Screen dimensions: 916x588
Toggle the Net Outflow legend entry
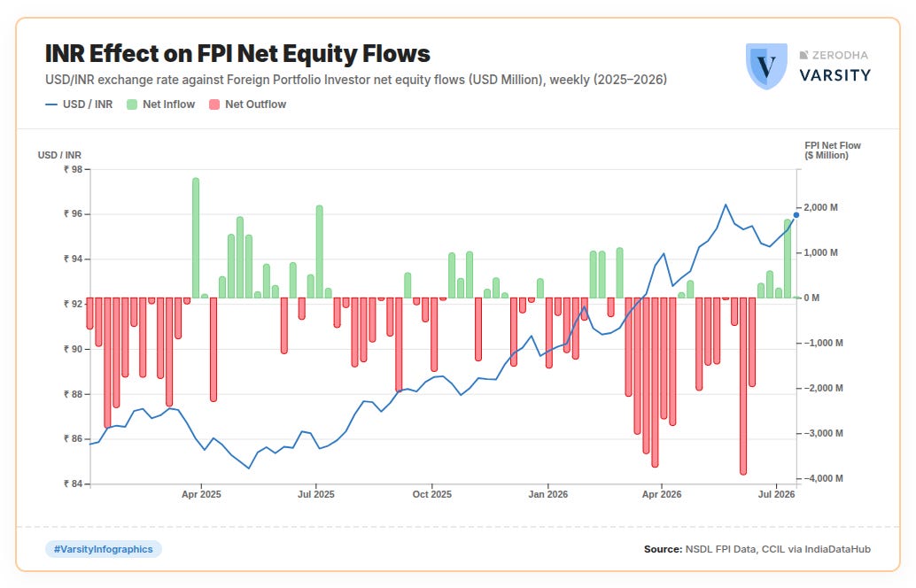coord(248,104)
